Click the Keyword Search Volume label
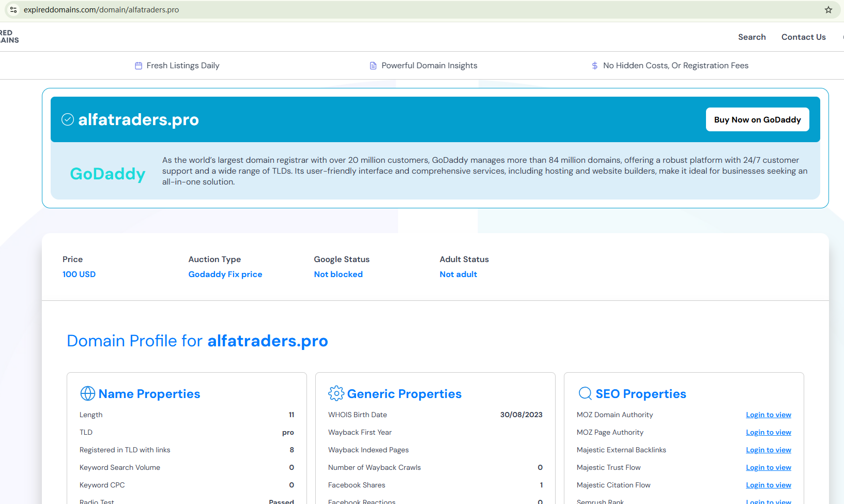The height and width of the screenshot is (504, 844). click(120, 468)
